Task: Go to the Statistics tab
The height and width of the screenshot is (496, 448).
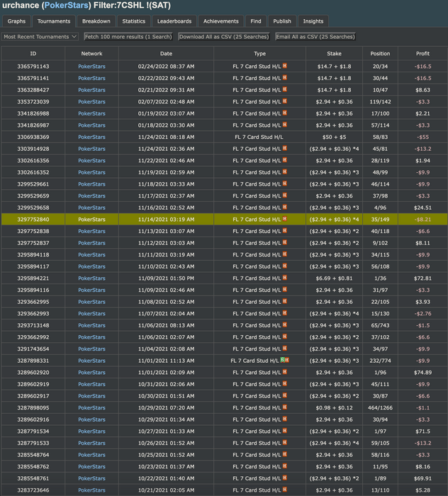Action: coord(134,21)
